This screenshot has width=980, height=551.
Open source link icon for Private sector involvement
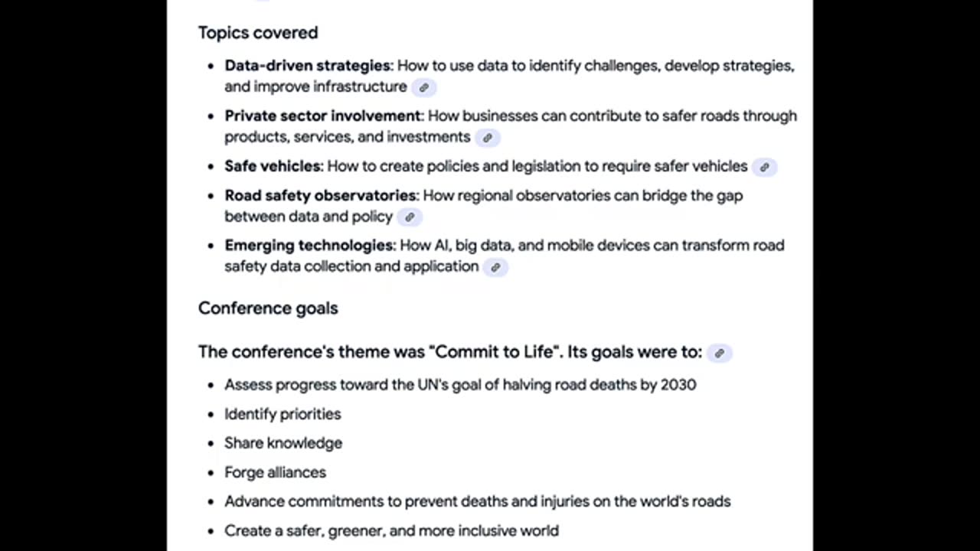(x=487, y=138)
